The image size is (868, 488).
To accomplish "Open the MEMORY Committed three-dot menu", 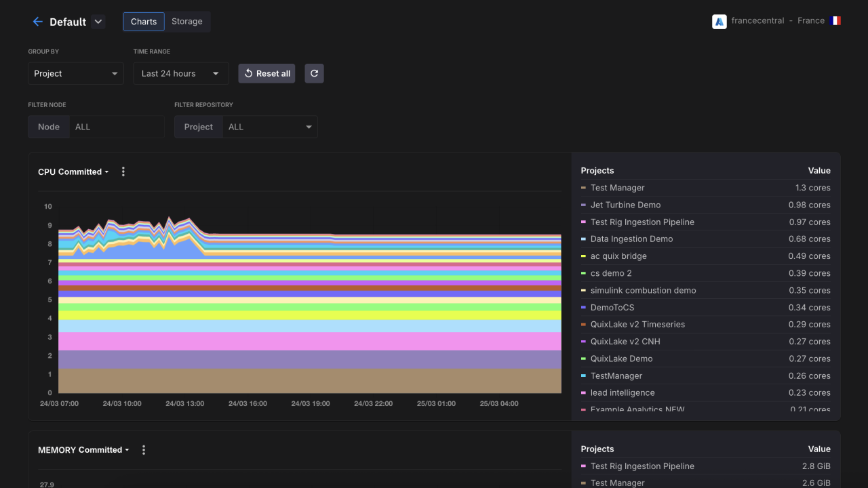I will pyautogui.click(x=143, y=450).
